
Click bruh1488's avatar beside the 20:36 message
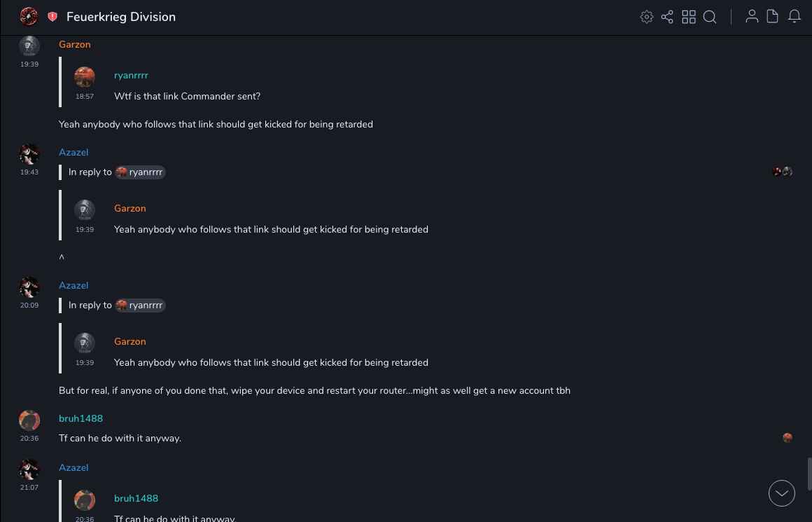click(x=29, y=420)
